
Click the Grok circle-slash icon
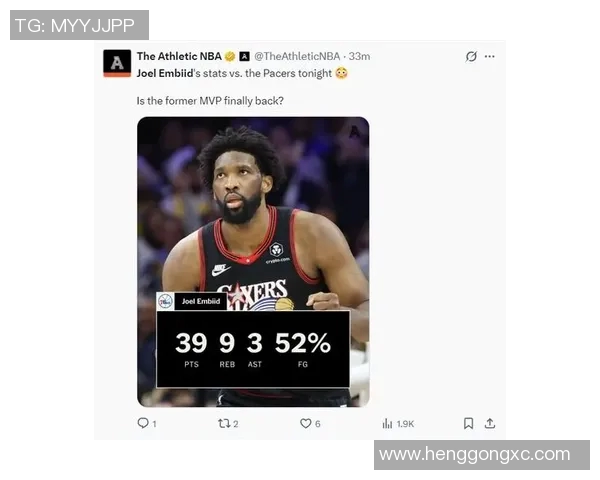(x=471, y=57)
